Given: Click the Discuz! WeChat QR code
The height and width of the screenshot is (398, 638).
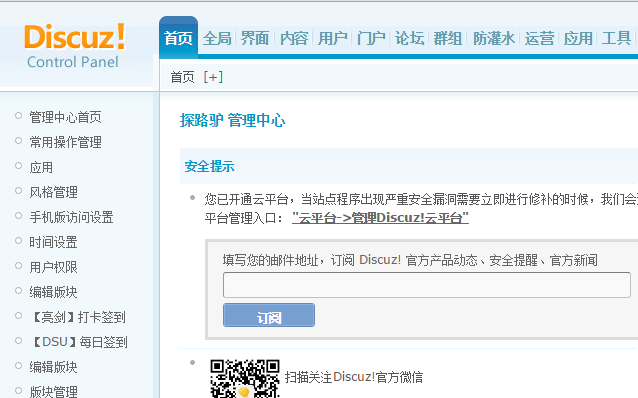Looking at the screenshot, I should [x=245, y=378].
